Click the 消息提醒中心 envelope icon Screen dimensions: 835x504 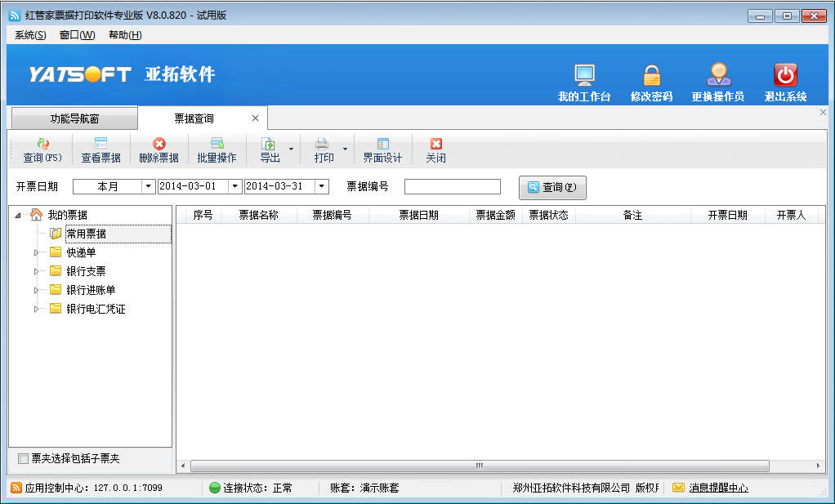pyautogui.click(x=678, y=488)
